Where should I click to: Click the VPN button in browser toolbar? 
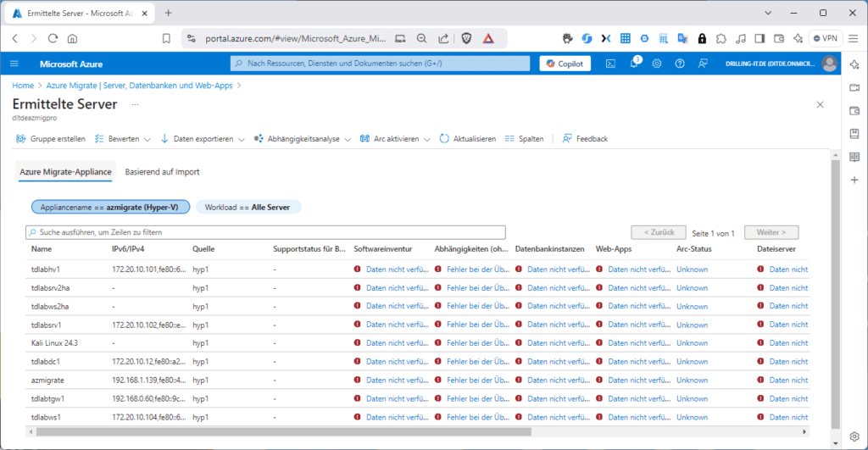pyautogui.click(x=826, y=38)
